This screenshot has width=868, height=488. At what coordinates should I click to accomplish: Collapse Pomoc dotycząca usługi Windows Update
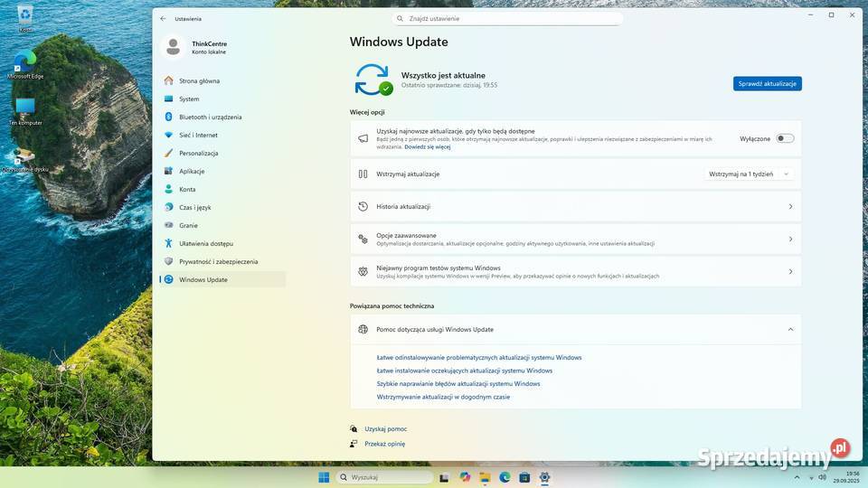pyautogui.click(x=789, y=330)
